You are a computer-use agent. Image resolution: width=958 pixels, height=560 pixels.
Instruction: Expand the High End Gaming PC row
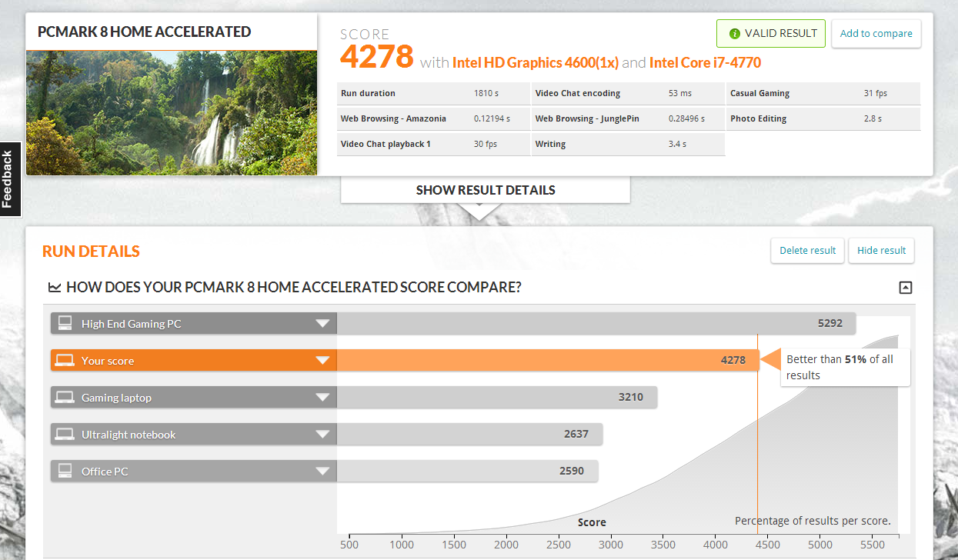pos(323,324)
